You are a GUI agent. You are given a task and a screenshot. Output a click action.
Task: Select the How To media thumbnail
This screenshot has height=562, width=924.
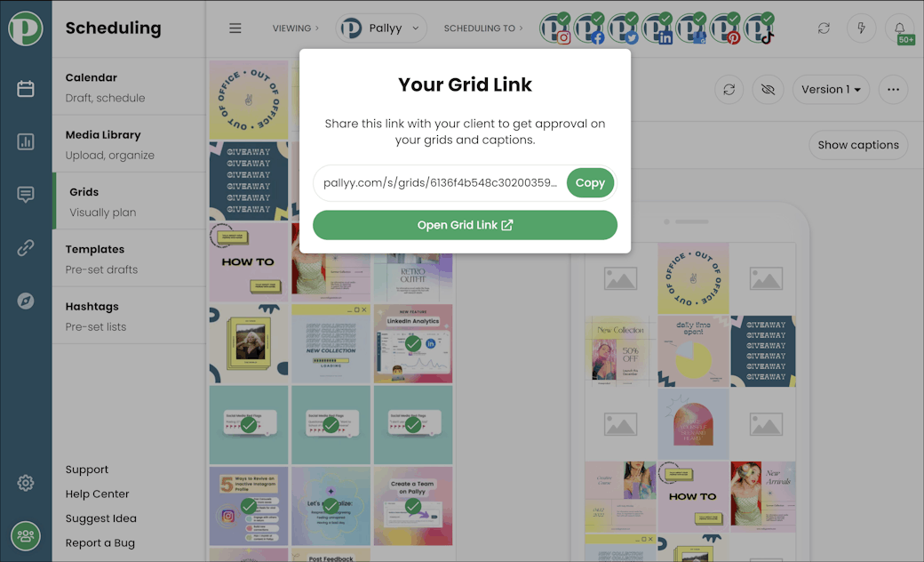pyautogui.click(x=249, y=261)
